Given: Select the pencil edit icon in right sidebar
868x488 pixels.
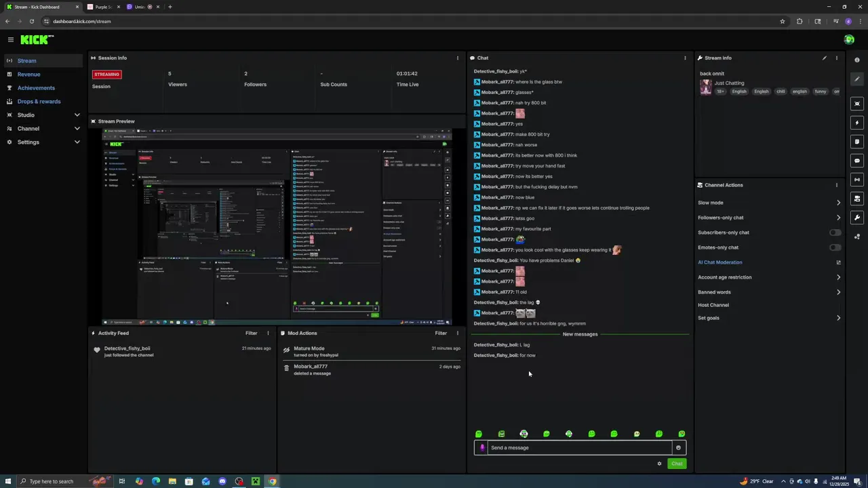Looking at the screenshot, I should [x=857, y=79].
